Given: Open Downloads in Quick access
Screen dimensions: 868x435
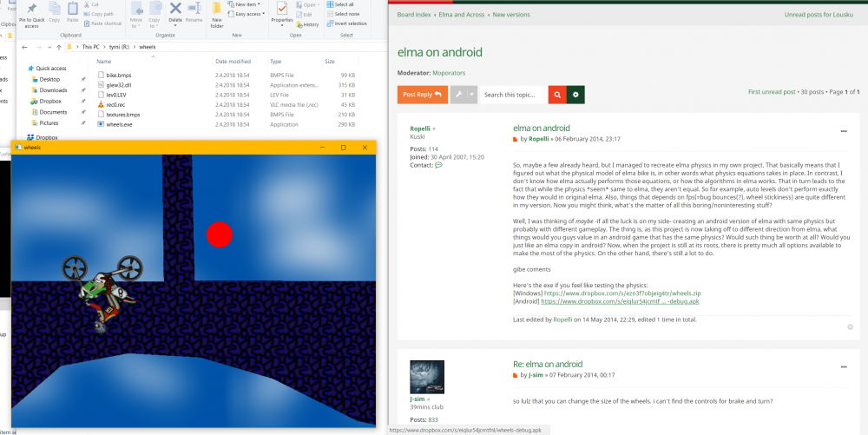Looking at the screenshot, I should click(53, 89).
